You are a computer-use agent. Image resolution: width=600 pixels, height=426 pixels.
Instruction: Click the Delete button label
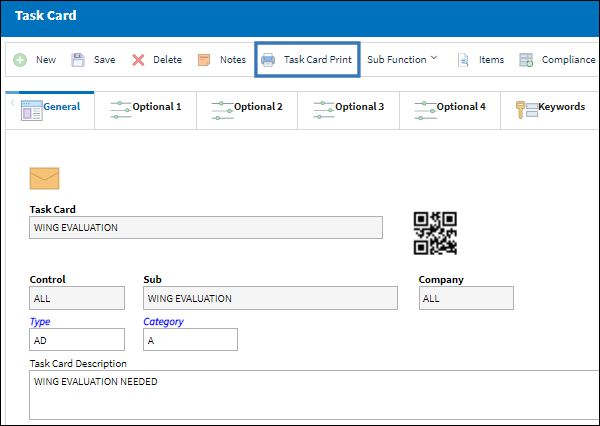coord(167,60)
